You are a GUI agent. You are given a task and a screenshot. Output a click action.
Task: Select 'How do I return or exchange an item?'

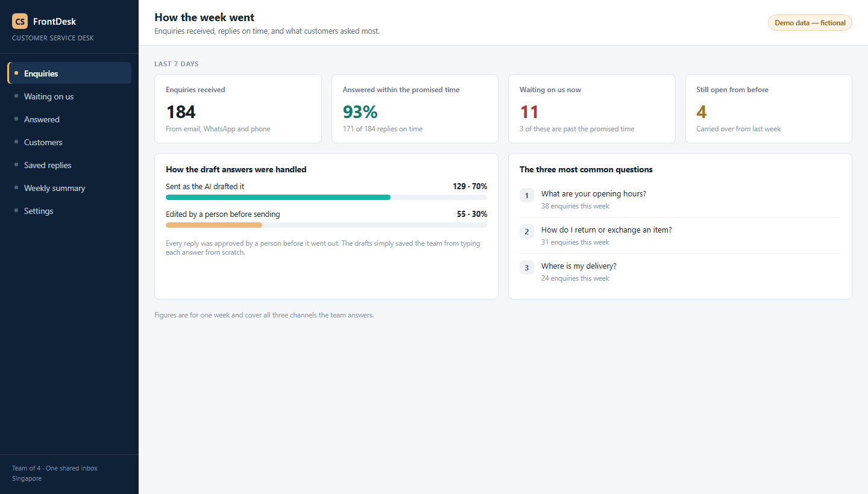(606, 230)
